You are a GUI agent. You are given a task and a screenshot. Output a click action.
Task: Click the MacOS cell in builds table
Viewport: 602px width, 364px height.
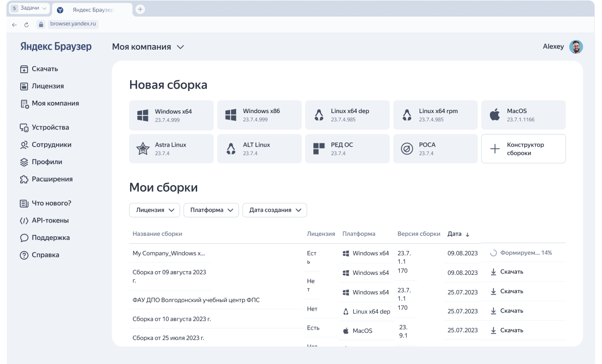[358, 331]
